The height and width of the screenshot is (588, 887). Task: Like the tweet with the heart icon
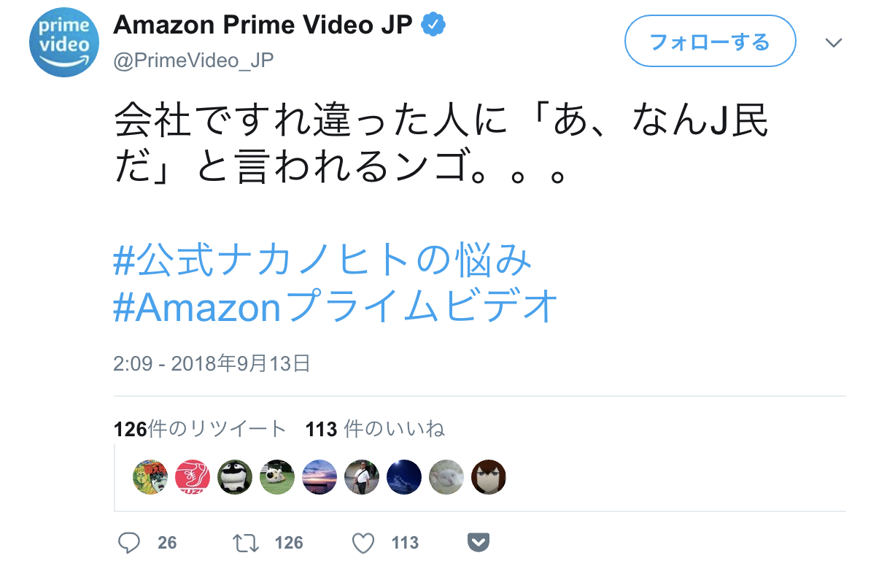coord(363,543)
